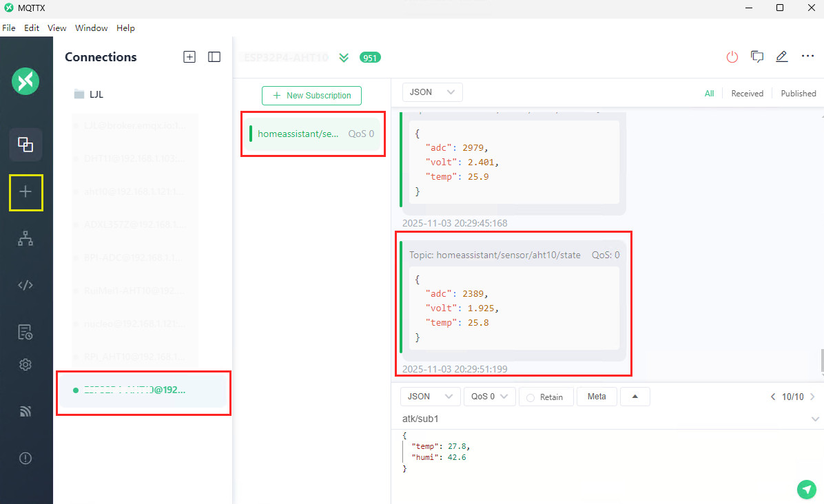Show All messages tab
Screen dimensions: 824x504
[x=710, y=94]
